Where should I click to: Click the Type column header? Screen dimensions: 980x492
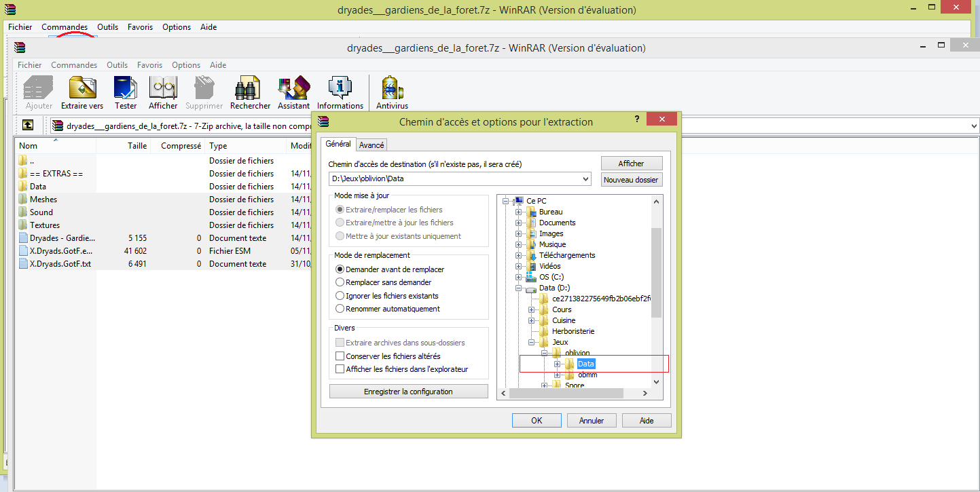pos(247,146)
